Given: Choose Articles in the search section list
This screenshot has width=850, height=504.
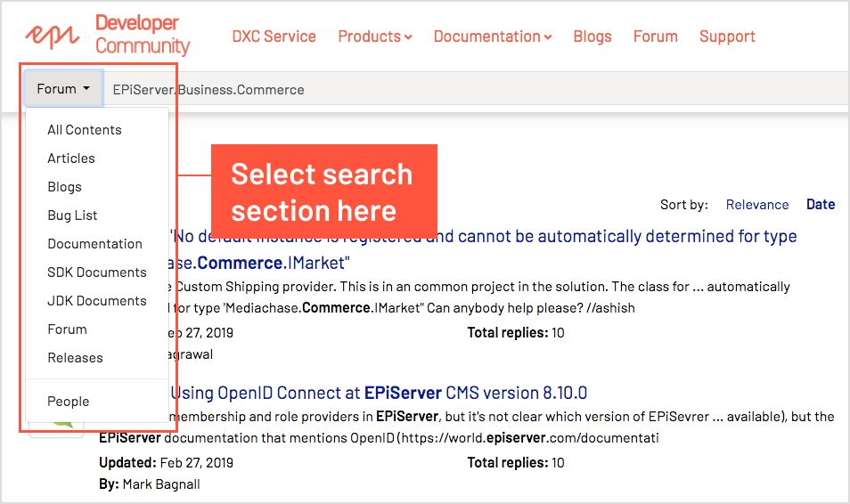Looking at the screenshot, I should coord(71,159).
